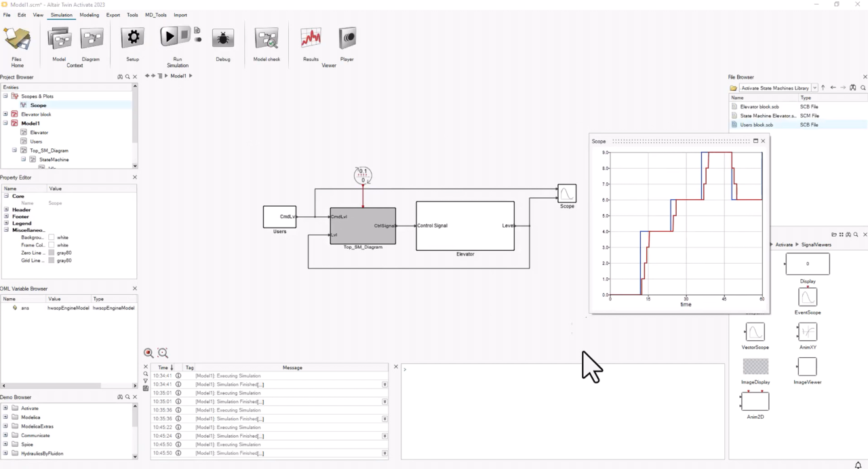The width and height of the screenshot is (868, 469).
Task: Click zoom-fit icon with red dot
Action: click(x=149, y=352)
